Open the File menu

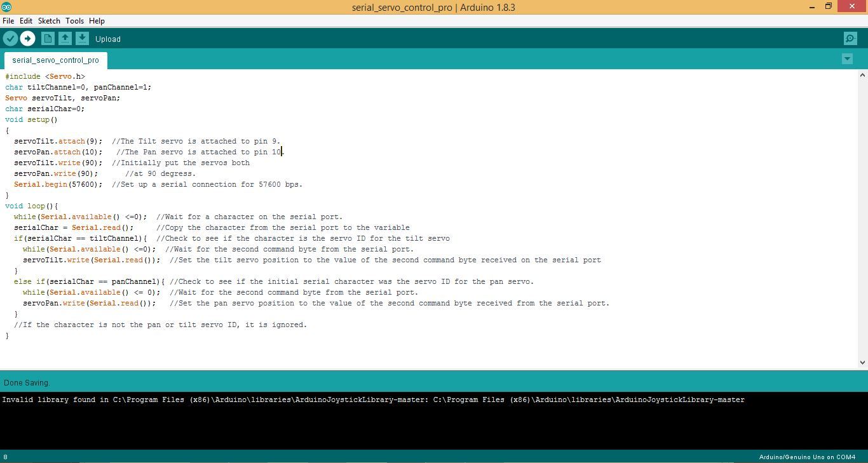click(8, 21)
